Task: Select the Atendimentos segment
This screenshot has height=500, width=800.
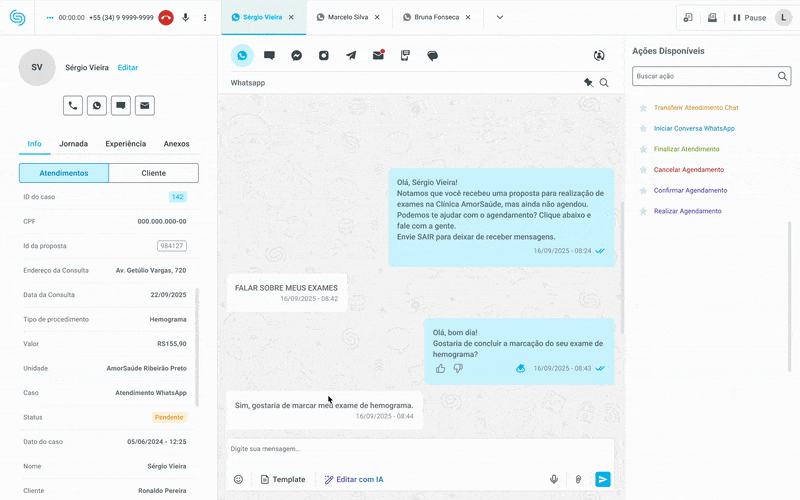Action: pyautogui.click(x=64, y=173)
